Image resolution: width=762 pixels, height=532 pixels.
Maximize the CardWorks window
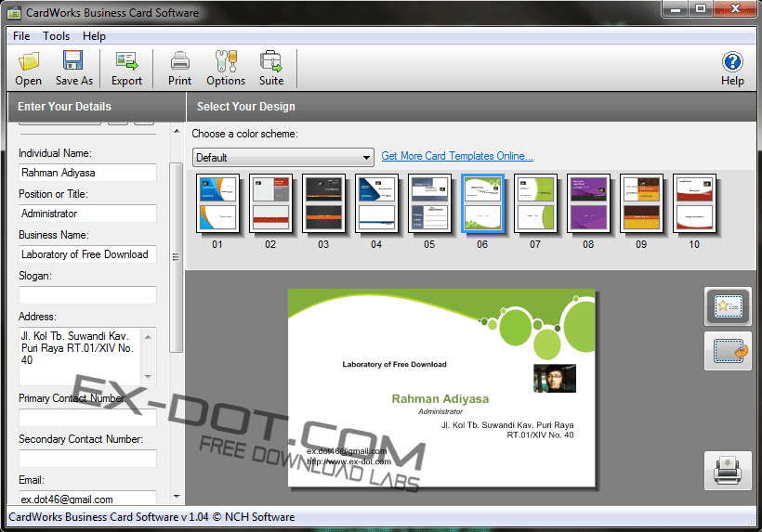click(x=701, y=9)
